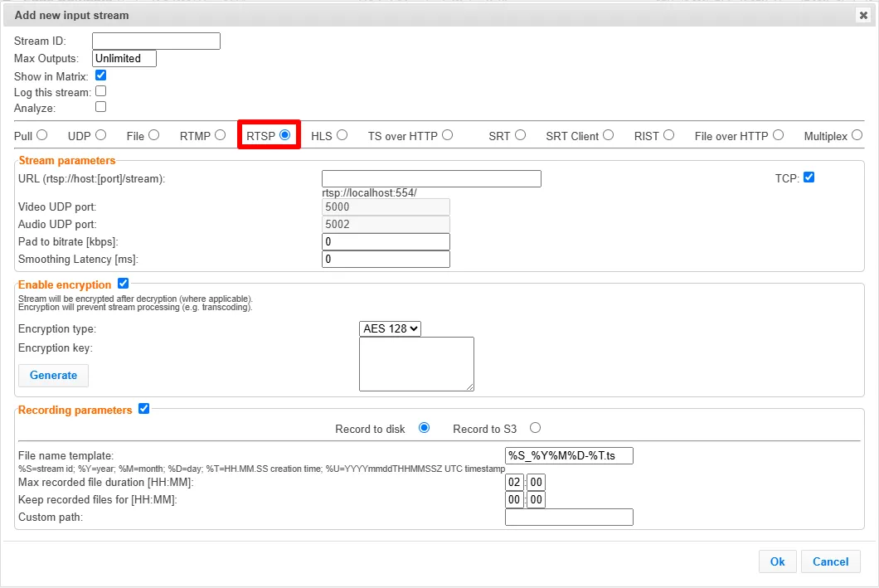Generate an encryption key
The width and height of the screenshot is (879, 588).
tap(53, 376)
